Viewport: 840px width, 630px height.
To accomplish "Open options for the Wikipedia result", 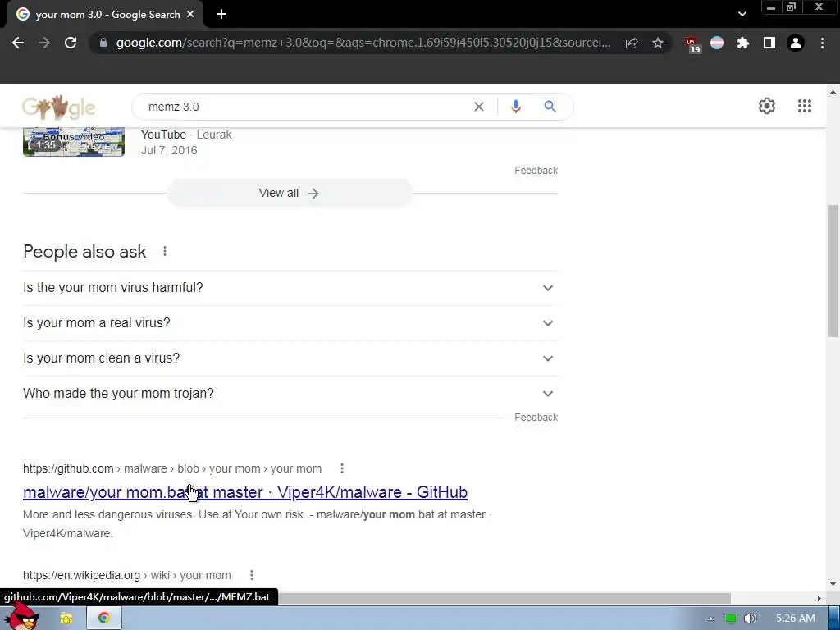I will (x=251, y=575).
